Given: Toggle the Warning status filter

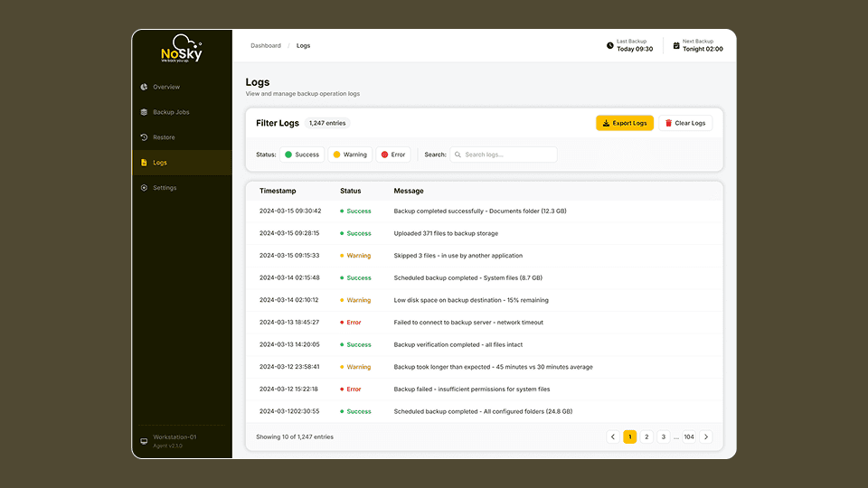Looking at the screenshot, I should [x=350, y=155].
